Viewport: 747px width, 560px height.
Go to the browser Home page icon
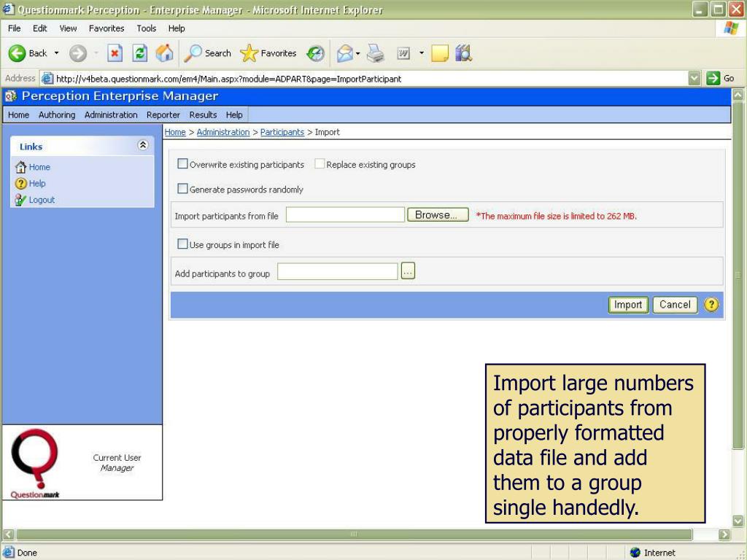click(x=164, y=53)
